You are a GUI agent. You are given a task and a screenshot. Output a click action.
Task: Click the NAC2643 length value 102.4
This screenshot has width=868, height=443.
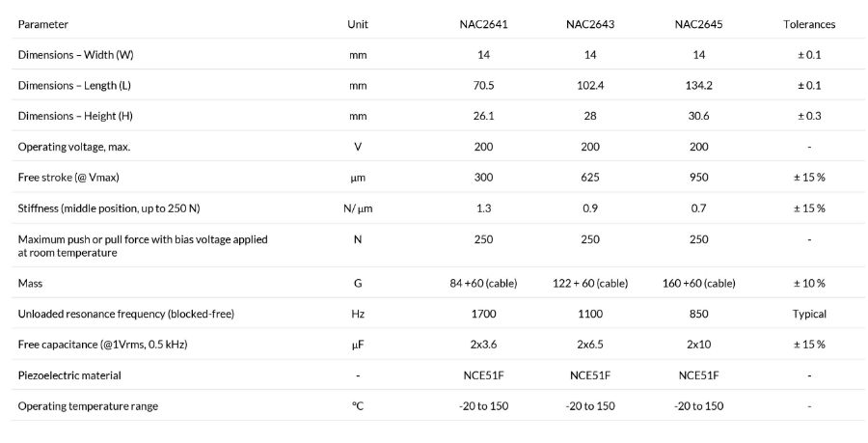[590, 85]
